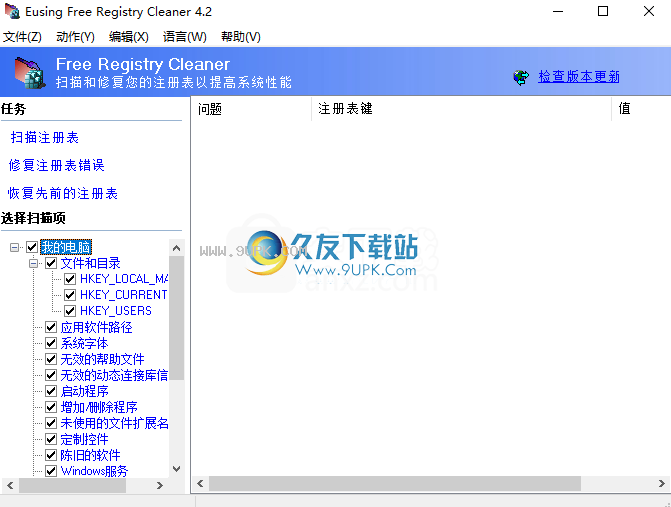Select the 我的电脑 tree label
Screen dimensions: 671x507
[x=66, y=247]
